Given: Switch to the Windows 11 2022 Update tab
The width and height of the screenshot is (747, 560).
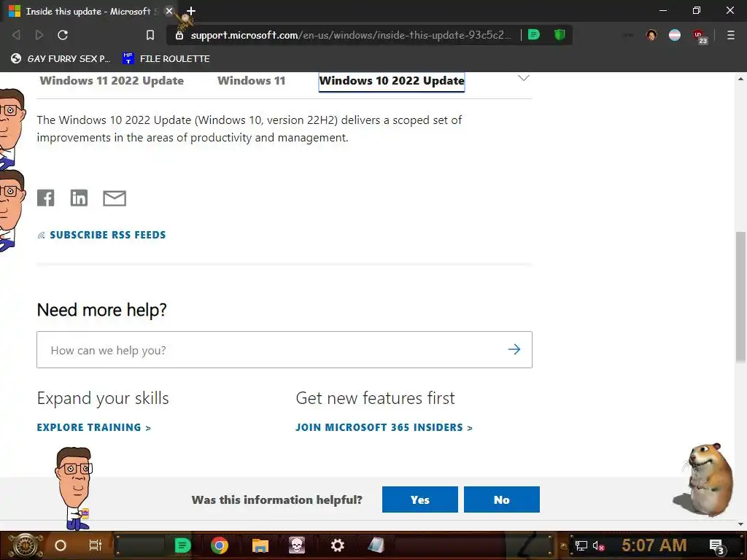Looking at the screenshot, I should [x=112, y=80].
